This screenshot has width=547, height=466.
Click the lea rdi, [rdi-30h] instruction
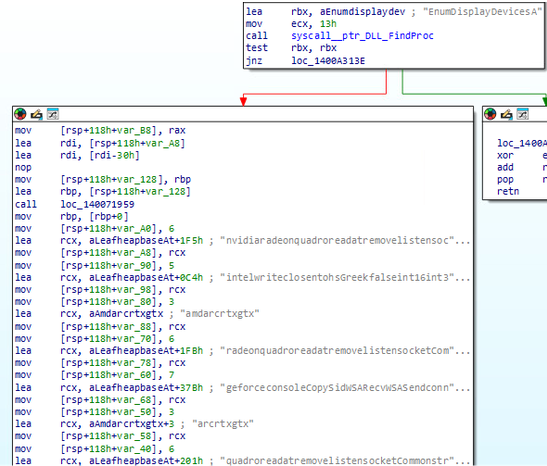[77, 155]
